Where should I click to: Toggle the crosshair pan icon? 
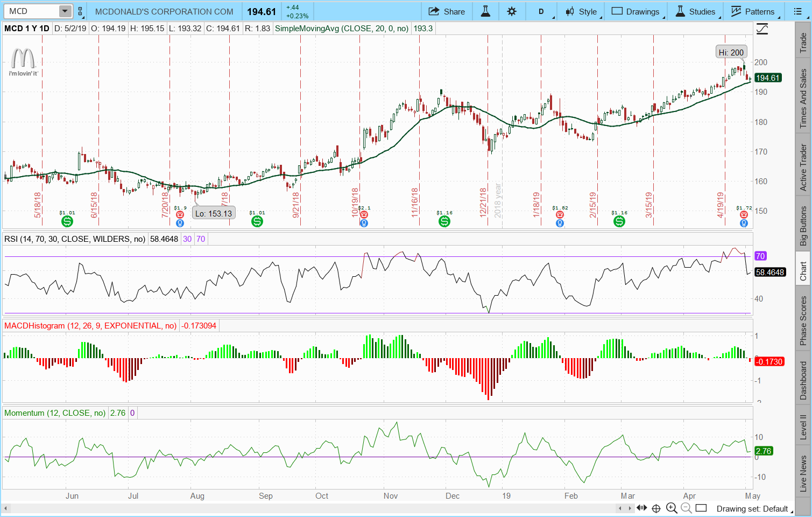click(x=656, y=508)
